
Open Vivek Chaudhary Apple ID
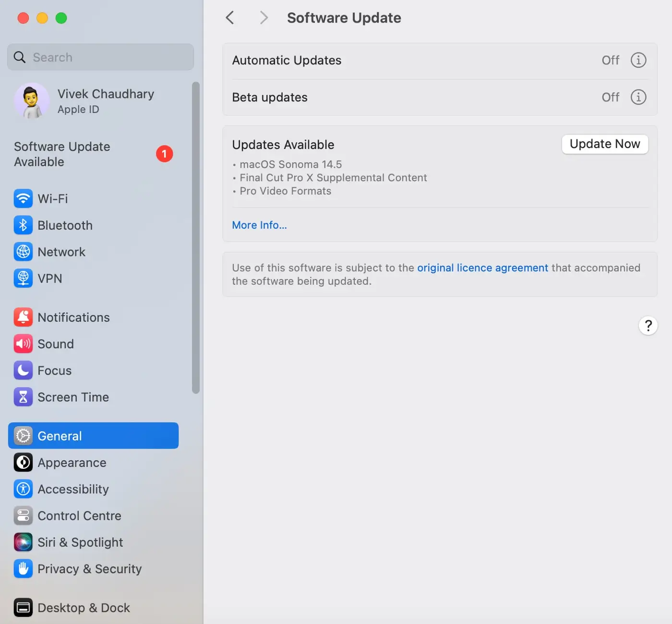tap(94, 101)
